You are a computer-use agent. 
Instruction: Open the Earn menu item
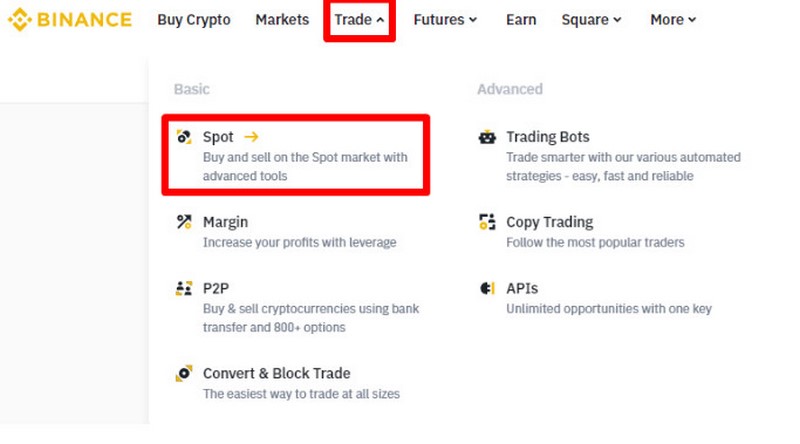[521, 20]
